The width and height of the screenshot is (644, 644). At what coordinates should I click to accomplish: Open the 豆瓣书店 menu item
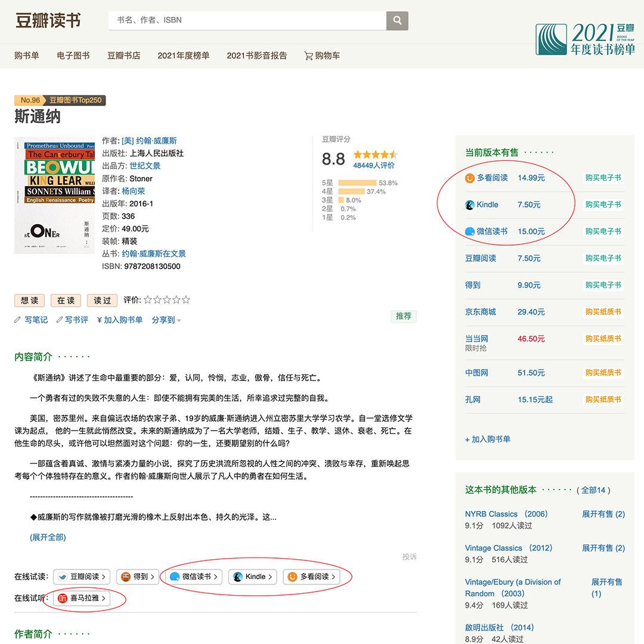point(123,55)
